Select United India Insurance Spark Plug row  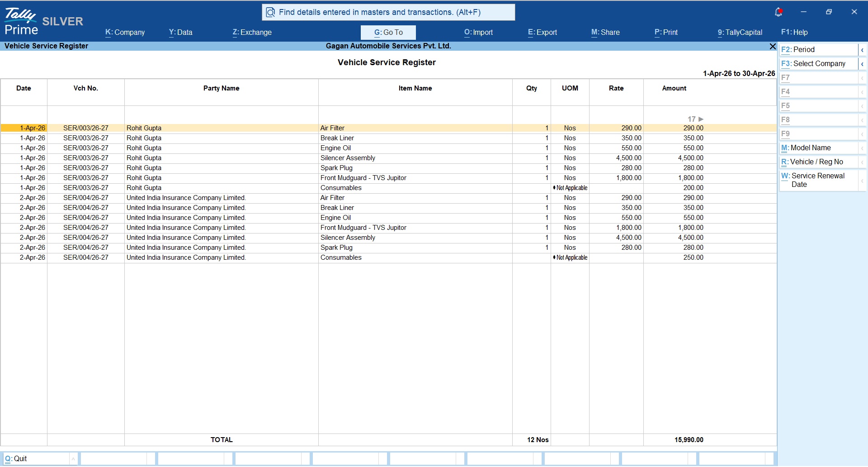388,248
